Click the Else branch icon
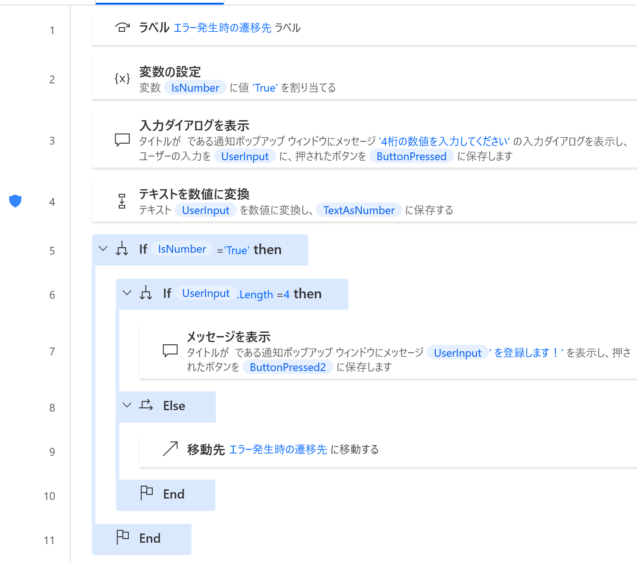The image size is (637, 563). coord(146,405)
